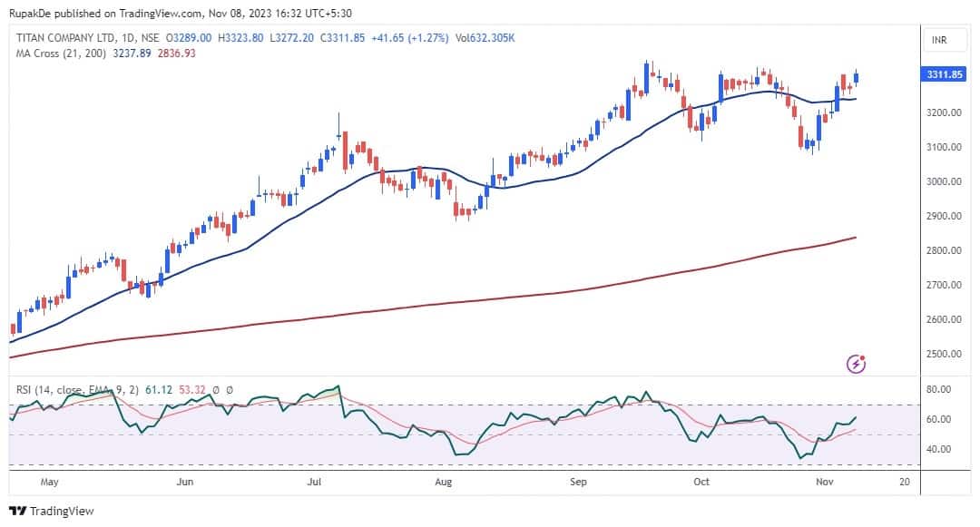This screenshot has width=980, height=527.
Task: Click the Vol632.305K volume reading
Action: (x=485, y=38)
